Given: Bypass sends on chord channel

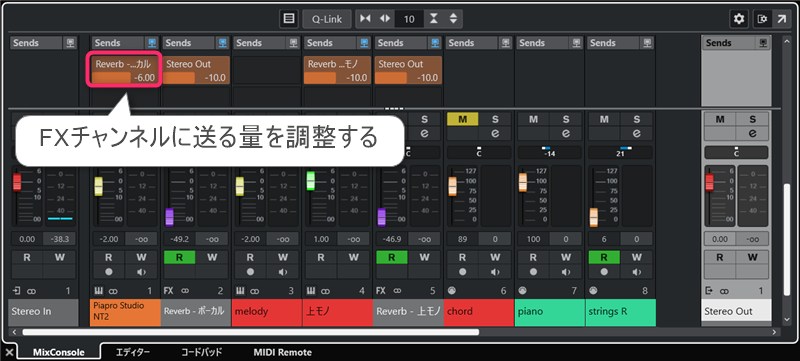Looking at the screenshot, I should click(x=506, y=43).
